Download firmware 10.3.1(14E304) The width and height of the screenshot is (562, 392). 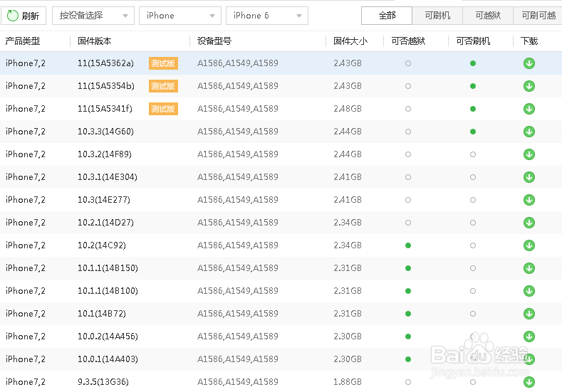(x=529, y=177)
